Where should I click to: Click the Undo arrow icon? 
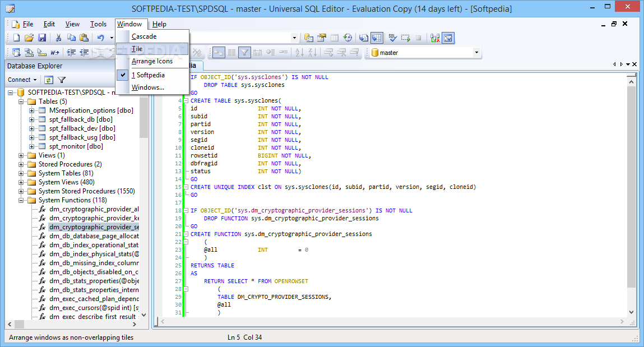100,38
